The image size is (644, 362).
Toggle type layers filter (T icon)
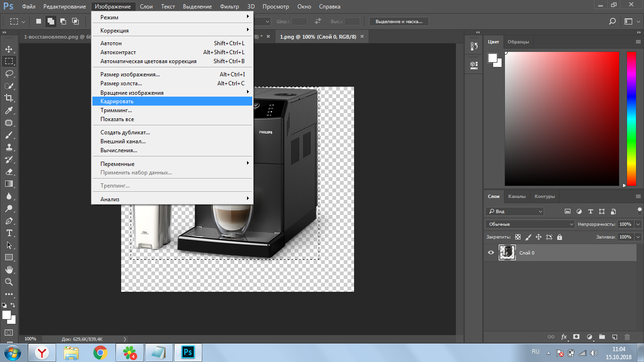pyautogui.click(x=590, y=212)
